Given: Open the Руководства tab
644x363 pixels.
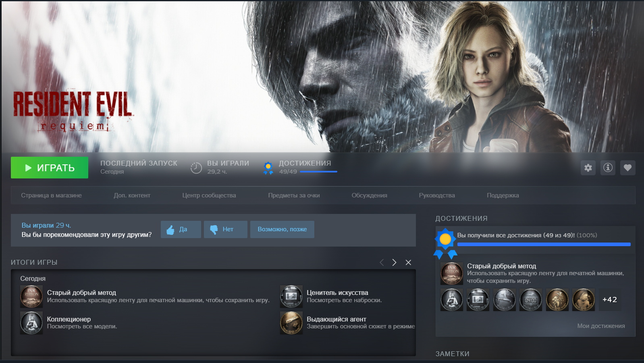Looking at the screenshot, I should 437,195.
